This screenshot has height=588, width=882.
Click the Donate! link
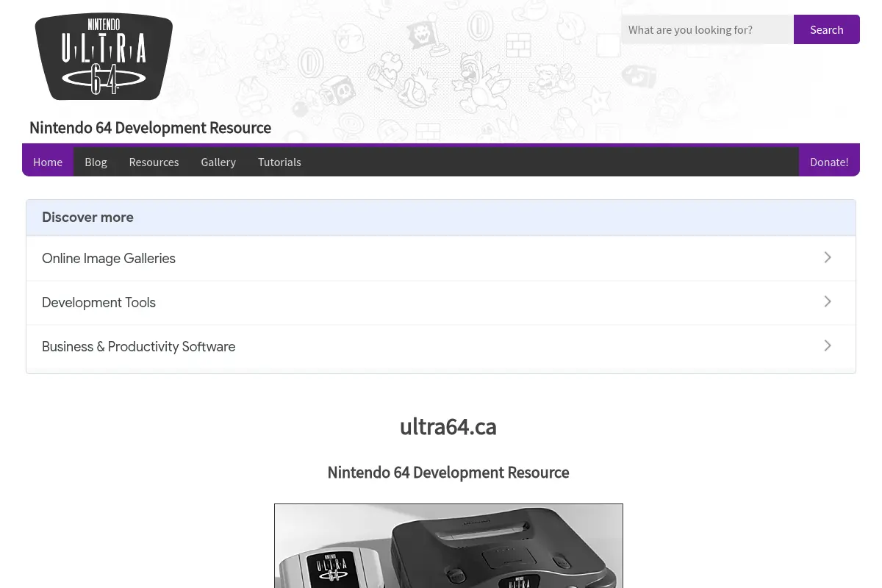pyautogui.click(x=829, y=162)
